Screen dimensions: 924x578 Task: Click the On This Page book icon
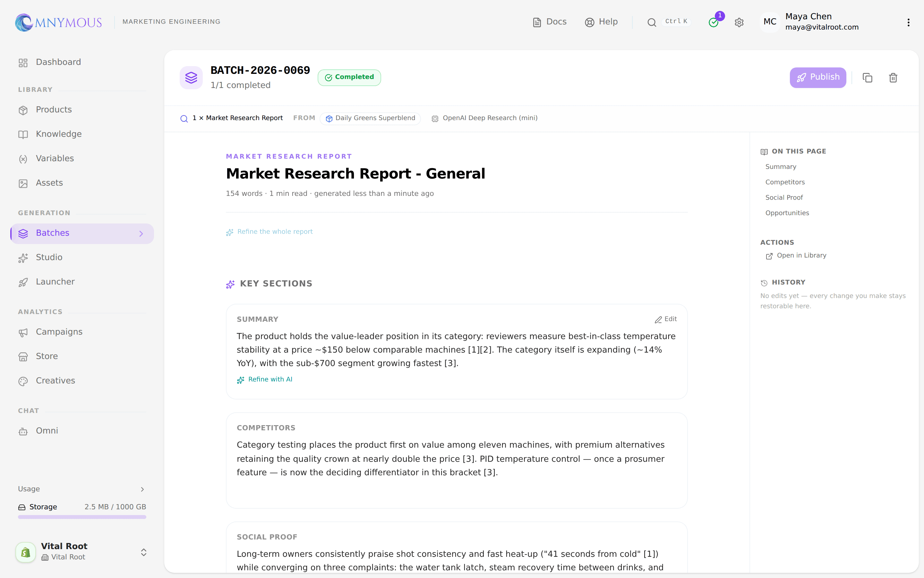[x=764, y=152]
